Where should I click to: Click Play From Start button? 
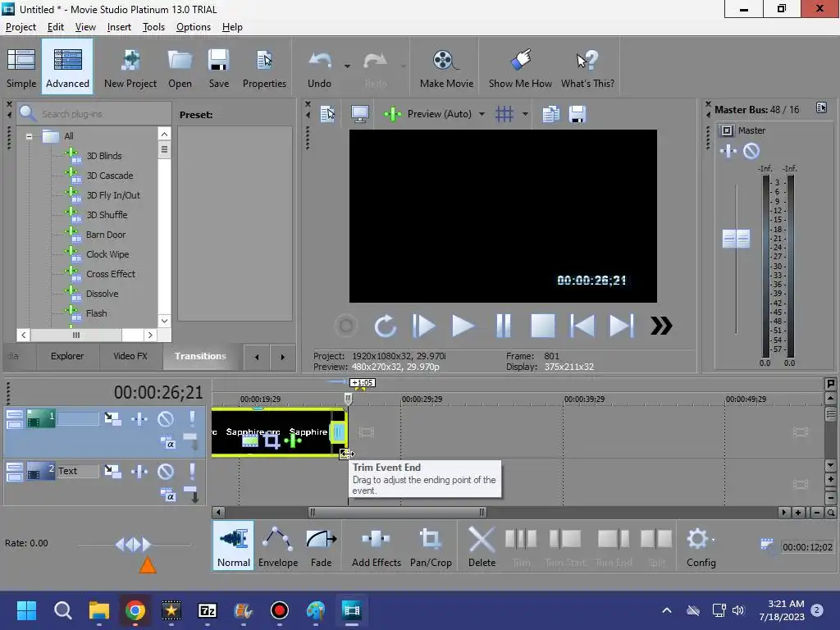pyautogui.click(x=423, y=326)
